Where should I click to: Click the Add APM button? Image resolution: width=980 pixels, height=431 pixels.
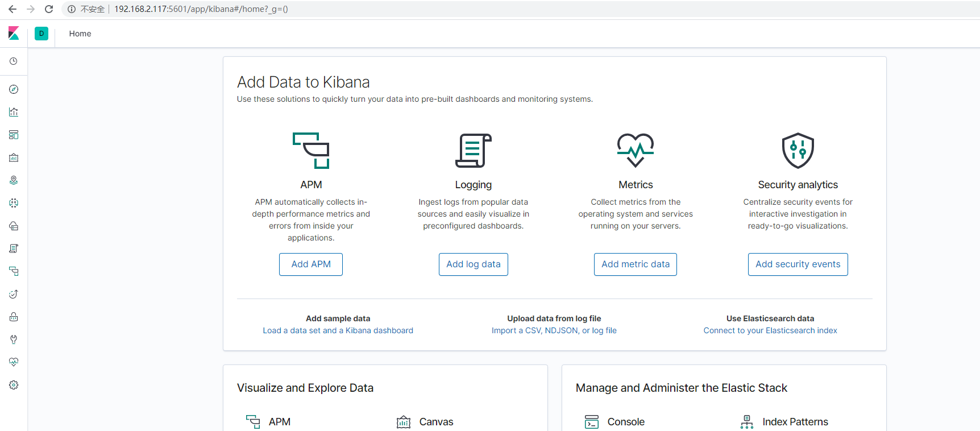pos(311,264)
